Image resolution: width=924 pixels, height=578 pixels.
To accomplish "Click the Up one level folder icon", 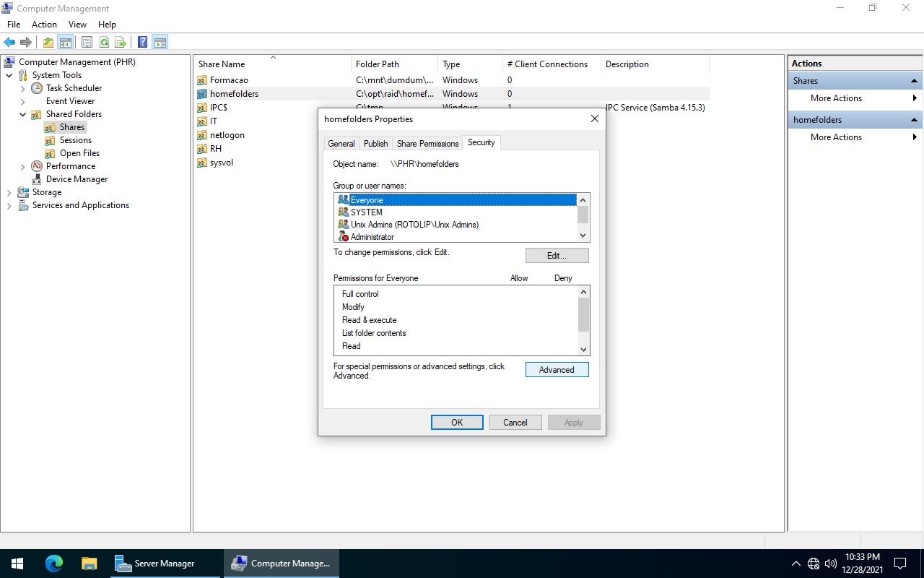I will 48,43.
